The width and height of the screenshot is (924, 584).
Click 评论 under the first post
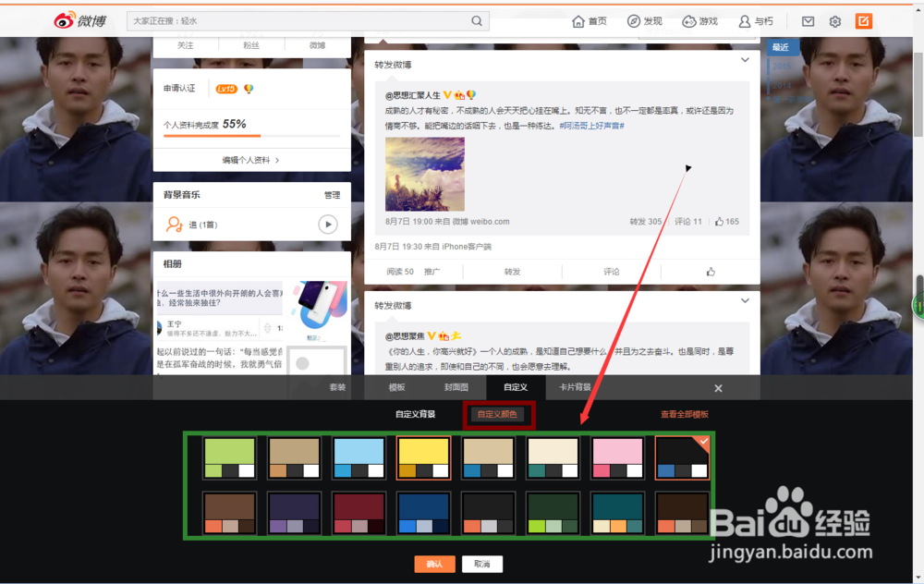[x=611, y=272]
